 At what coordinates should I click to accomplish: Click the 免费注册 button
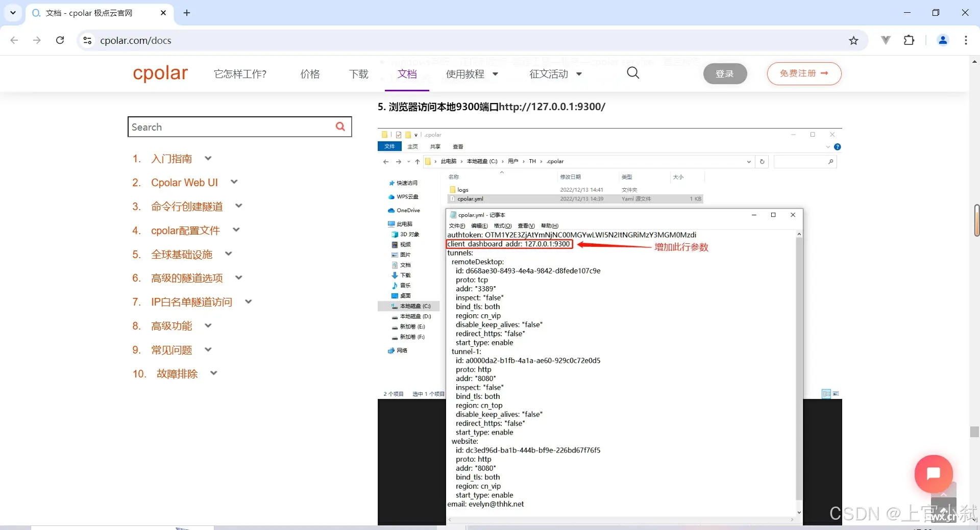804,73
